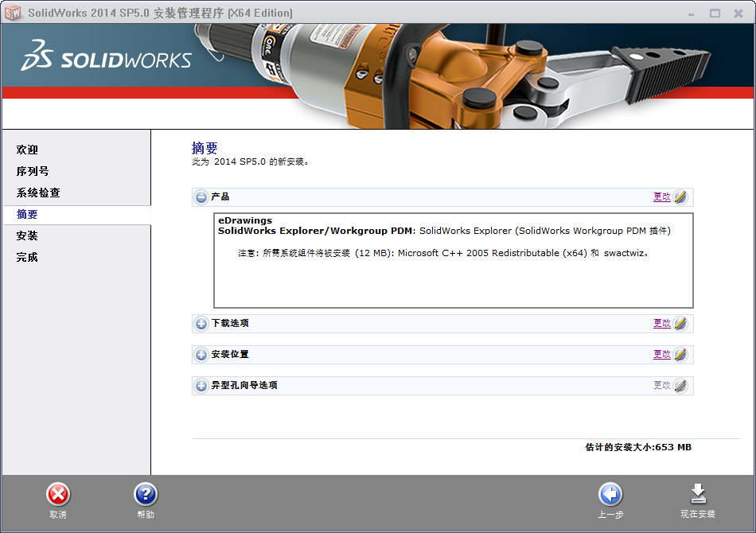Click the 异型孔向导选项 header label
The width and height of the screenshot is (756, 533).
coord(244,385)
